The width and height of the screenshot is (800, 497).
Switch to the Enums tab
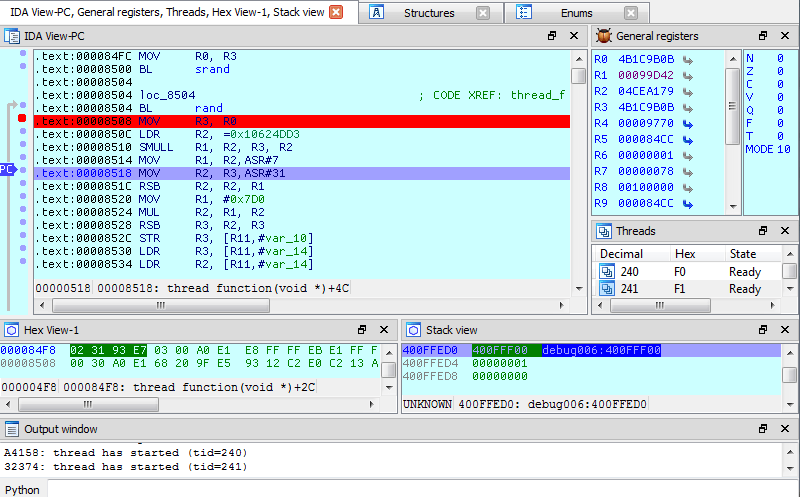click(x=577, y=13)
